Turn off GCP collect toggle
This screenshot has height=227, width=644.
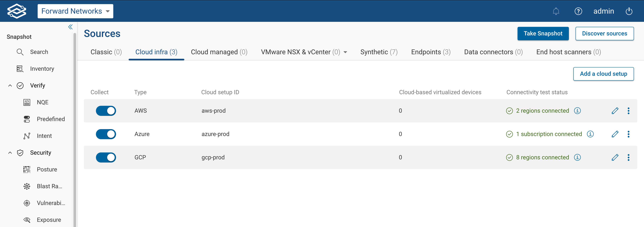coord(106,157)
